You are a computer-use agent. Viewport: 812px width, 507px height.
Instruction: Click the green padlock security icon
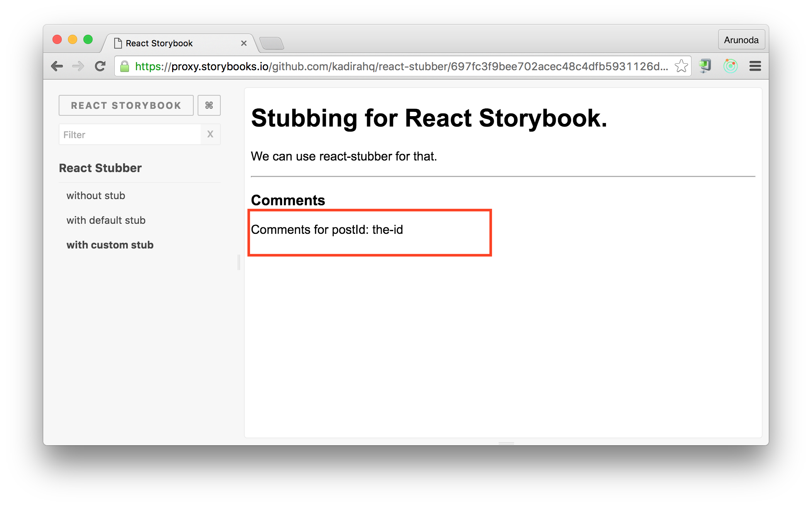pyautogui.click(x=125, y=67)
